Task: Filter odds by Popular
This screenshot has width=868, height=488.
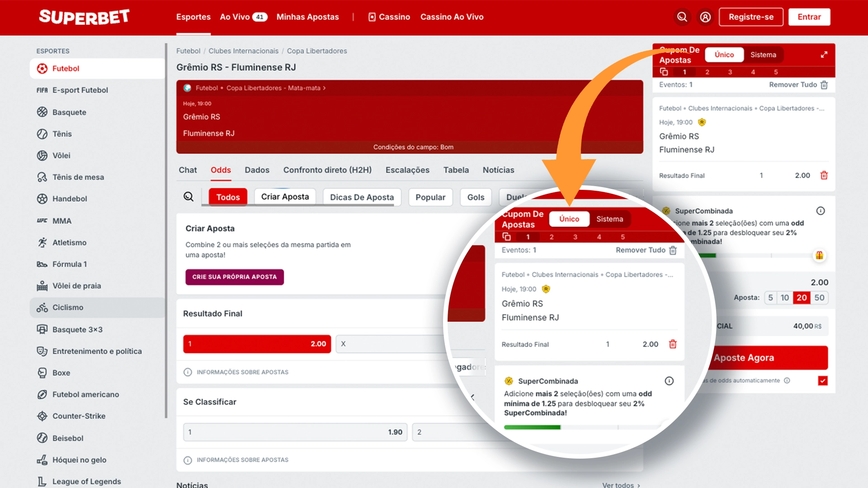Action: pos(430,197)
